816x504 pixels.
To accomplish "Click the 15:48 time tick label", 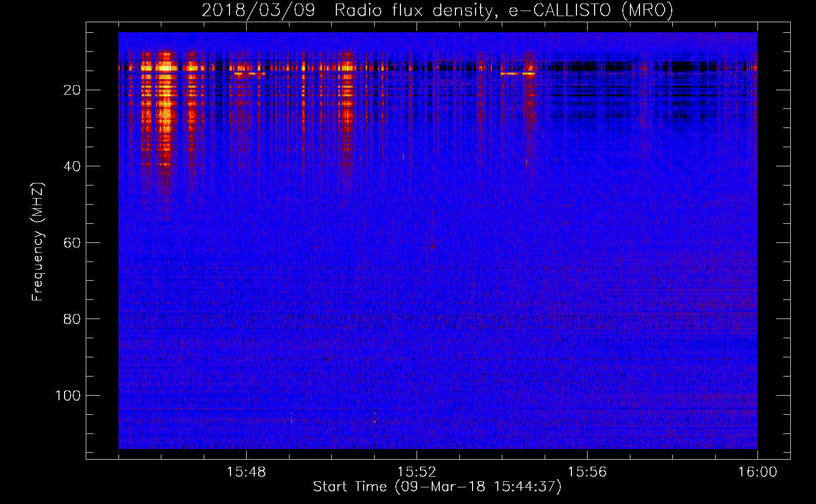I will (x=246, y=472).
